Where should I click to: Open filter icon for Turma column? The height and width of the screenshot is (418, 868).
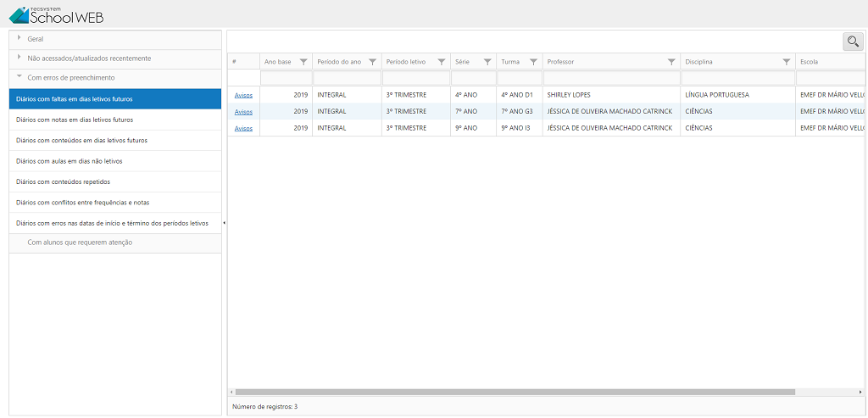click(x=533, y=62)
